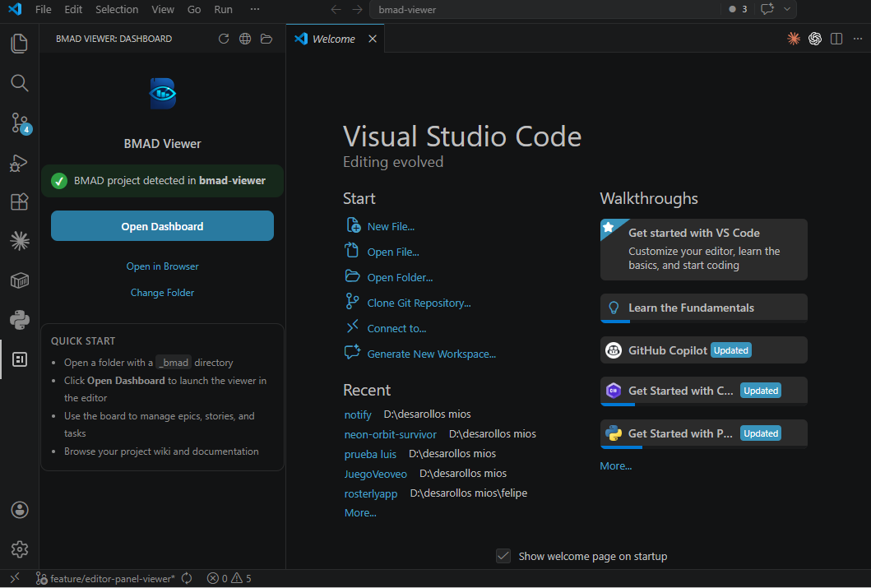Select the Welcome tab
Viewport: 871px width, 588px height.
(x=332, y=38)
